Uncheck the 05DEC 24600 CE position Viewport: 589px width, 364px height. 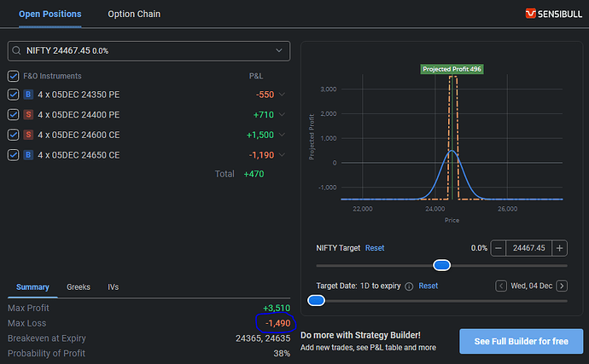point(13,135)
